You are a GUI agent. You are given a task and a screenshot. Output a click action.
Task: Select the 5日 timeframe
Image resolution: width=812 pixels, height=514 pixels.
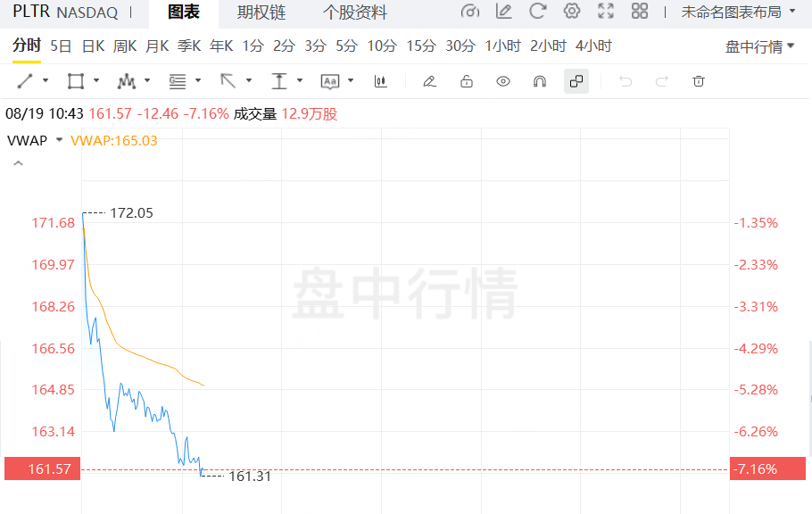pyautogui.click(x=61, y=46)
